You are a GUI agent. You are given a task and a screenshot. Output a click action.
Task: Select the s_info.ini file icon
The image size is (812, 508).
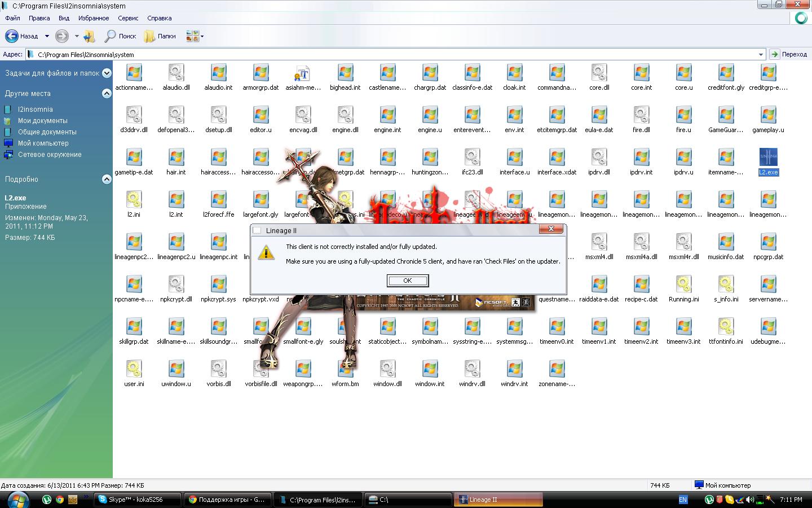pyautogui.click(x=726, y=284)
